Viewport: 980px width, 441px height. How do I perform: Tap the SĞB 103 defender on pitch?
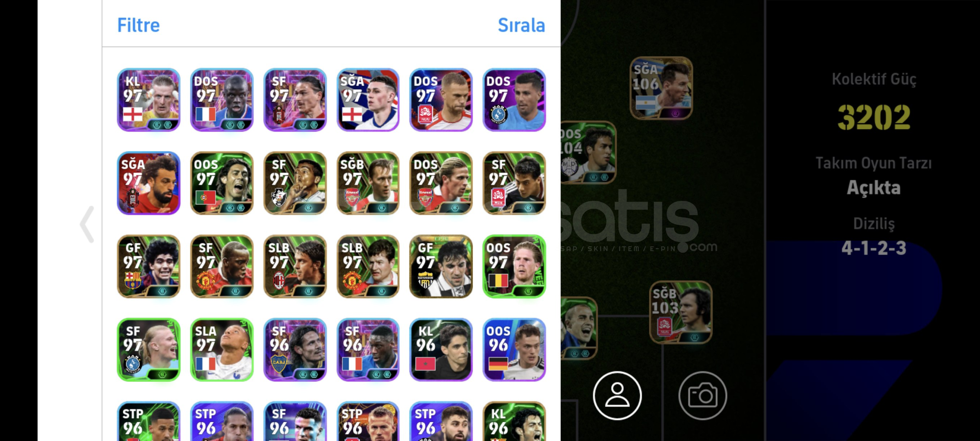tap(681, 312)
